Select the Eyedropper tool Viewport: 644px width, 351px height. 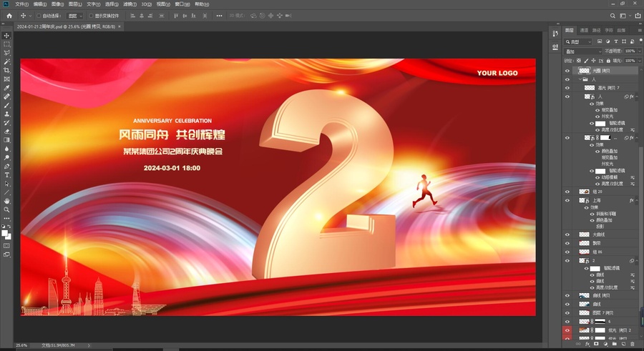[6, 88]
